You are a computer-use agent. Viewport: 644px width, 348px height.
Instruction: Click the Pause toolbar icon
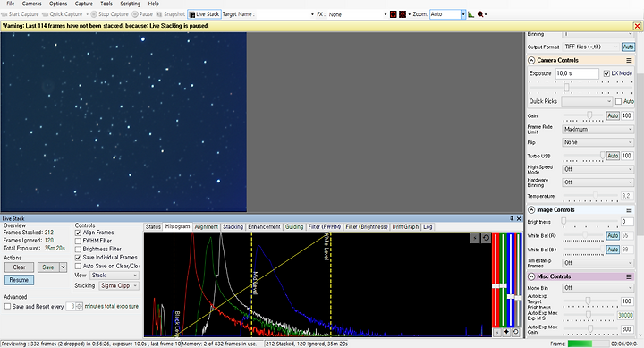[x=135, y=14]
